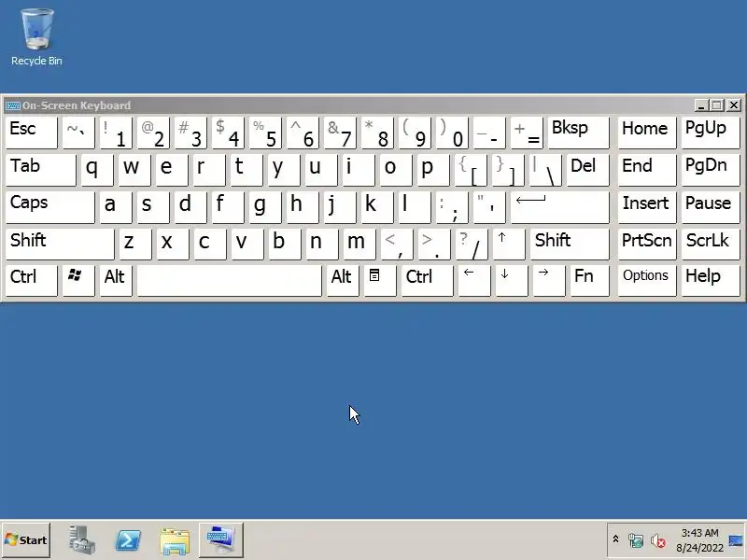This screenshot has height=560, width=747.
Task: Click the PgUp key
Action: 711,133
